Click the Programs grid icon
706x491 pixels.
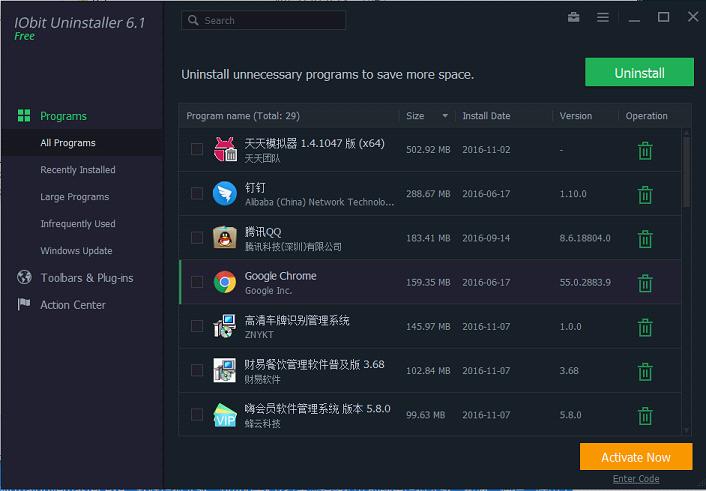[24, 116]
